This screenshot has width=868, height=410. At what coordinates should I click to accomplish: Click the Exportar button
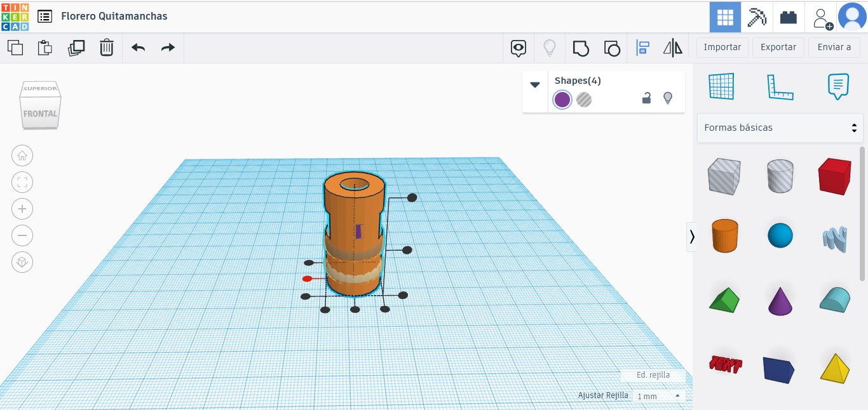point(778,48)
